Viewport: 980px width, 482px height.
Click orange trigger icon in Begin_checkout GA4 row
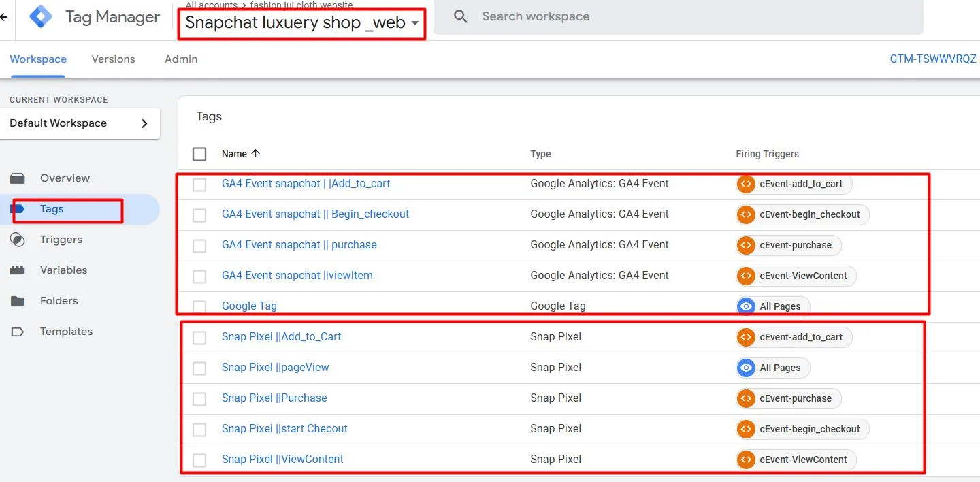tap(747, 214)
